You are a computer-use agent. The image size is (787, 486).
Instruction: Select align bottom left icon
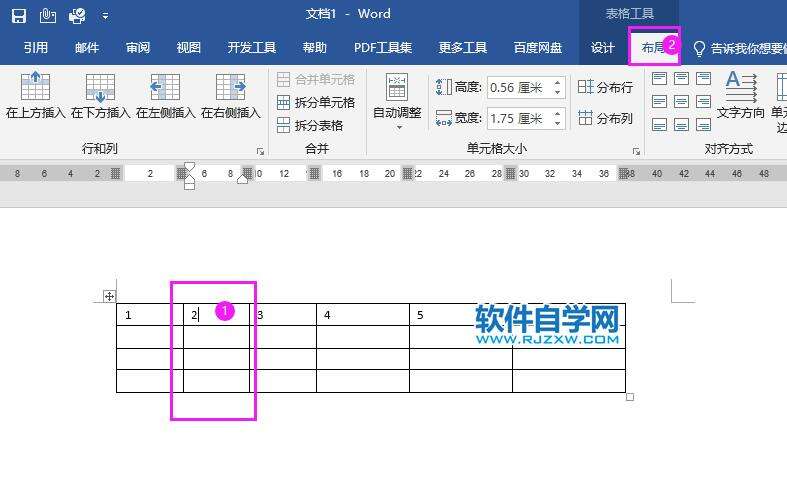click(x=659, y=125)
